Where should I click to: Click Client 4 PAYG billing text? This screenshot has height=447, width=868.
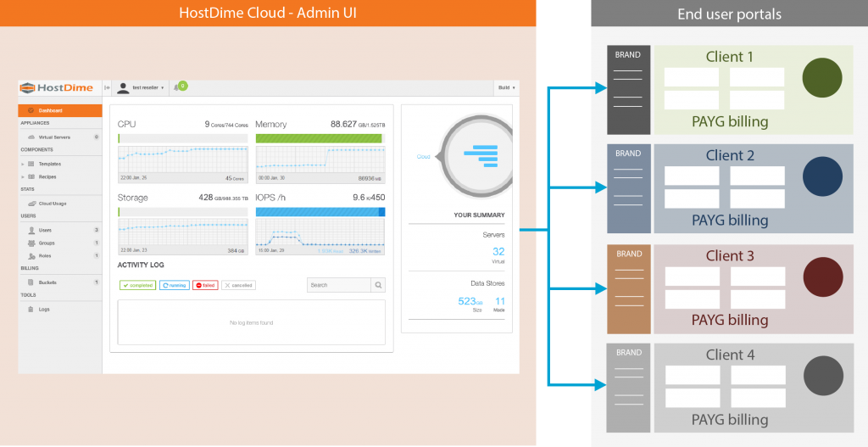click(730, 420)
